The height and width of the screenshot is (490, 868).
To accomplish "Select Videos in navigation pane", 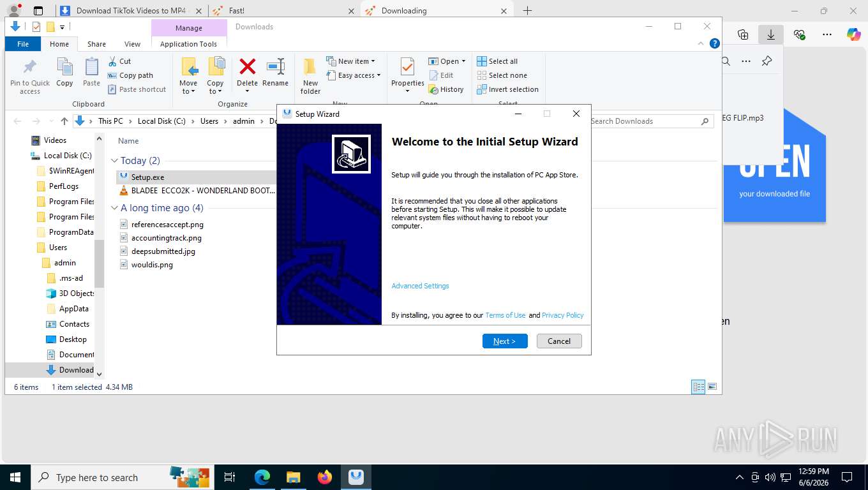I will coord(55,140).
